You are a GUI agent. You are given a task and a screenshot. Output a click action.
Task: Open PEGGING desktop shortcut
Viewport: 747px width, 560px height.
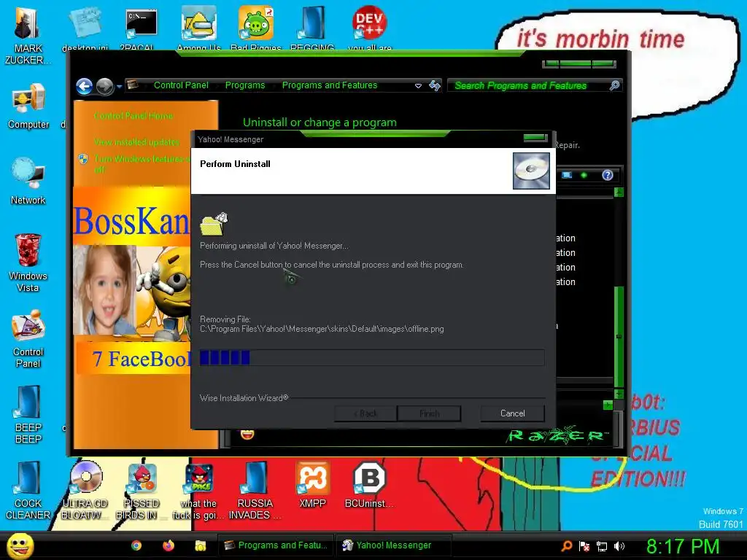(312, 30)
